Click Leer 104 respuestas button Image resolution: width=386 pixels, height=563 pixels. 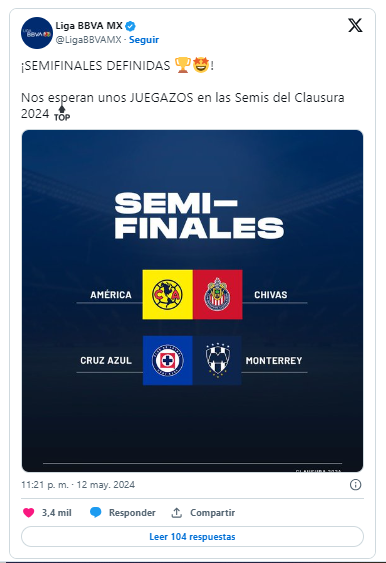click(192, 537)
